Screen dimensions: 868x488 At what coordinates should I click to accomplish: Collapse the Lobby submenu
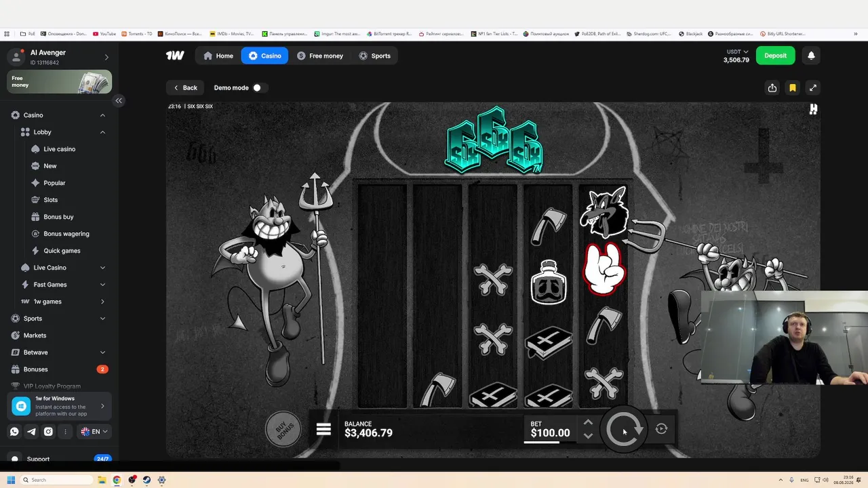click(102, 132)
